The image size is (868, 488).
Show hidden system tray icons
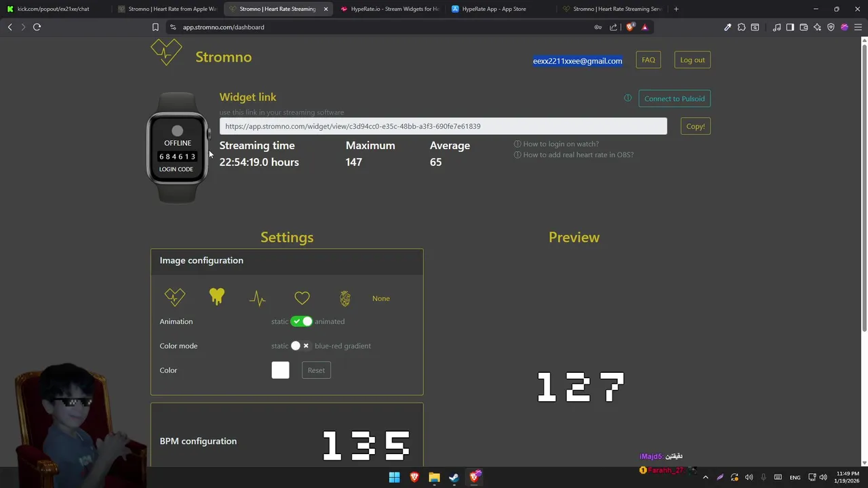pyautogui.click(x=705, y=477)
